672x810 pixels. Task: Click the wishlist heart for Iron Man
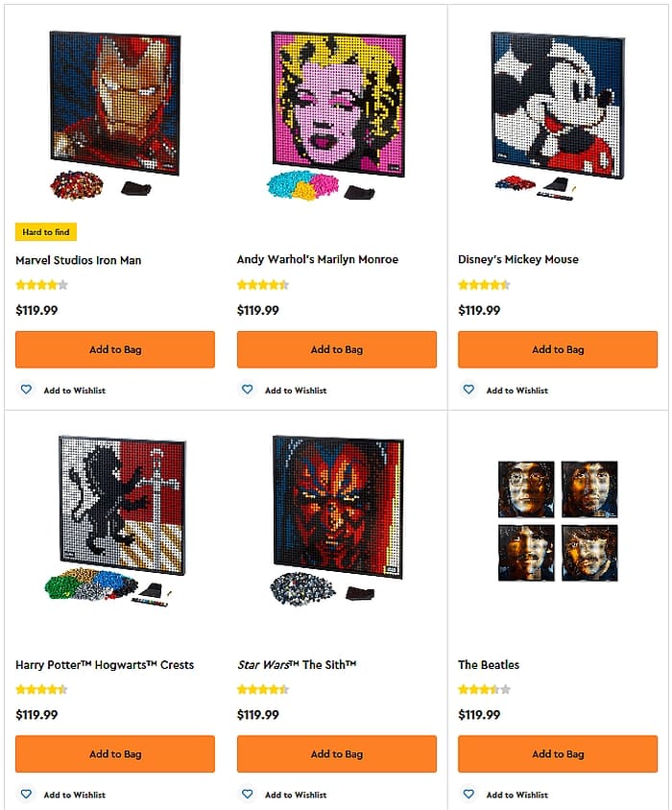26,389
